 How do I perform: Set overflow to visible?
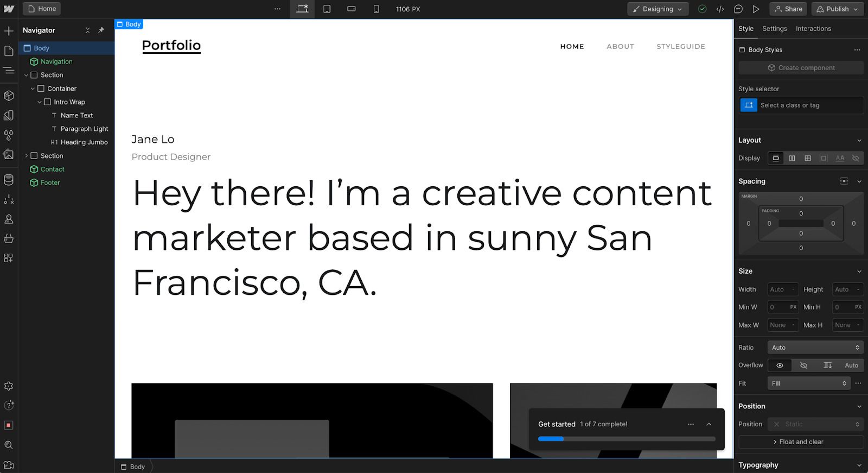(780, 365)
